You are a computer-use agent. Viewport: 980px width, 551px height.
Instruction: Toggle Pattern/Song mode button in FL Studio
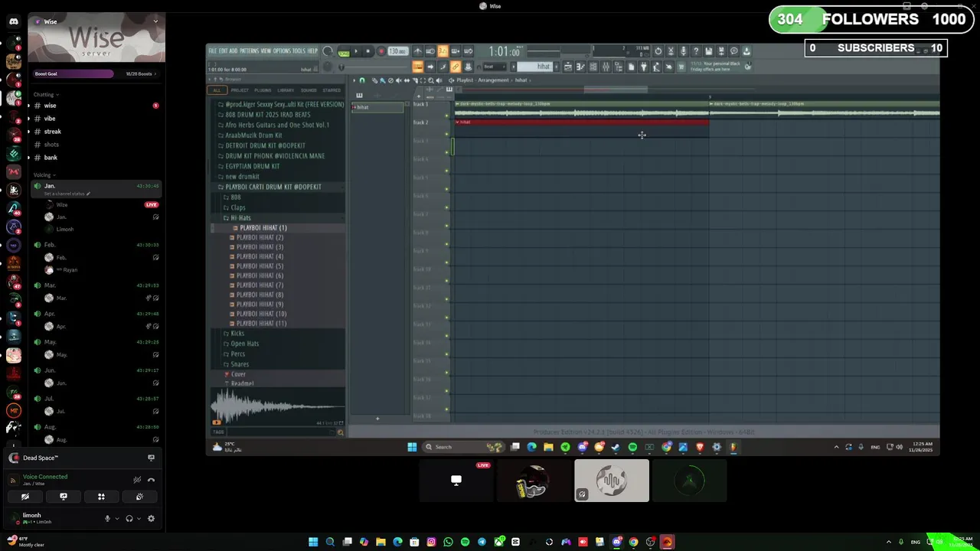[x=343, y=51]
